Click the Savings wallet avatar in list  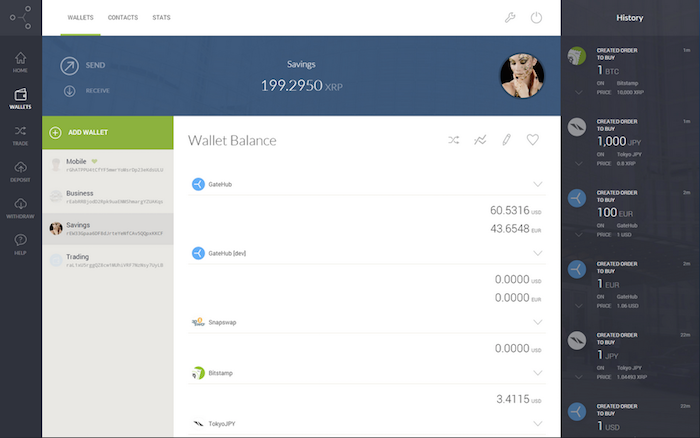tap(56, 228)
